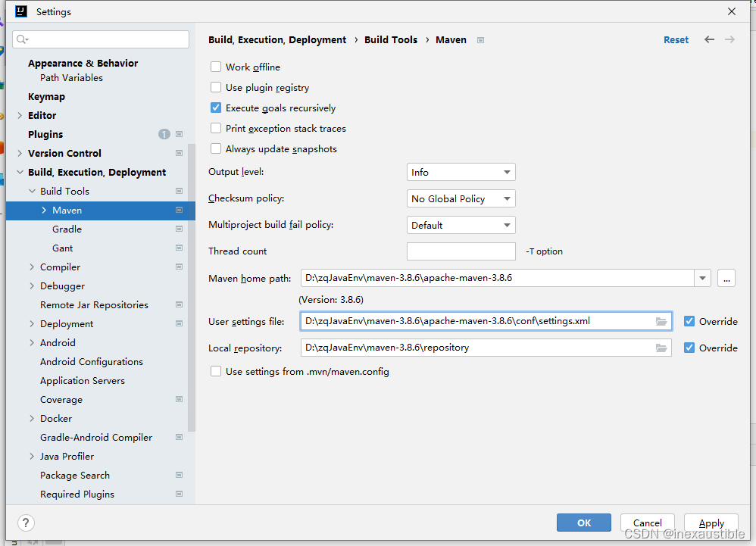Screen dimensions: 756x546
Task: Click the project icon next to Gradle
Action: click(x=180, y=229)
